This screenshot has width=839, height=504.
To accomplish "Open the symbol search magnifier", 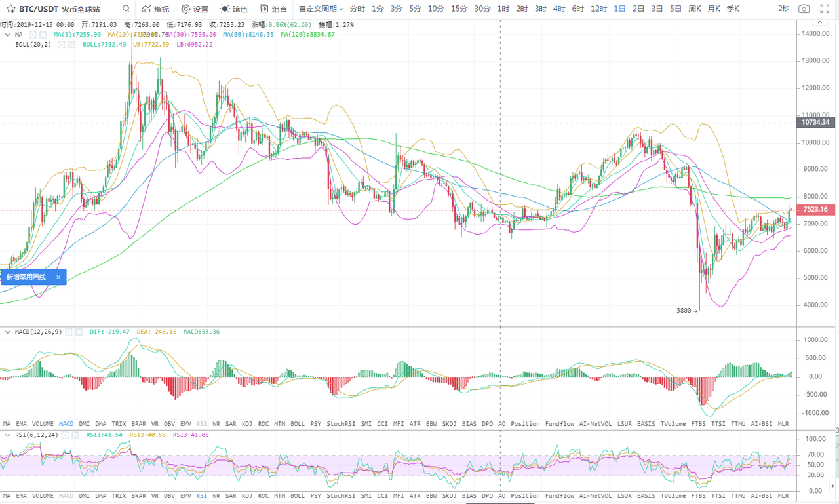I will (126, 9).
